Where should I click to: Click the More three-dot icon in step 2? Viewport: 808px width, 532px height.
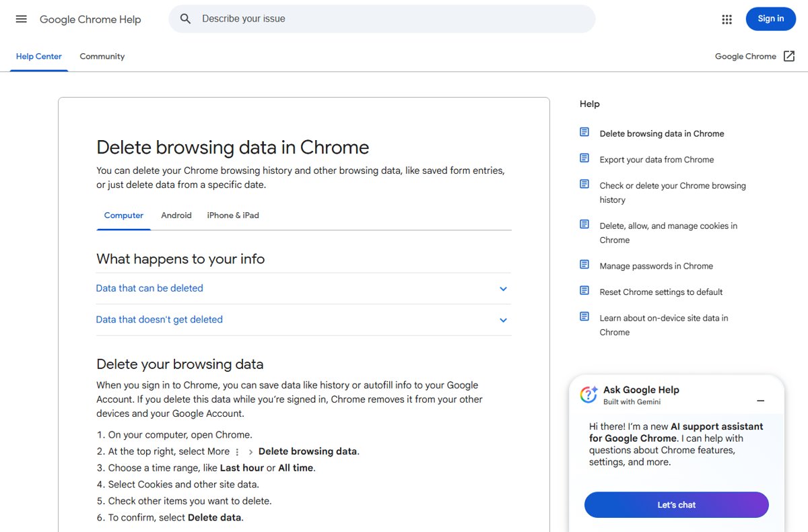click(237, 452)
